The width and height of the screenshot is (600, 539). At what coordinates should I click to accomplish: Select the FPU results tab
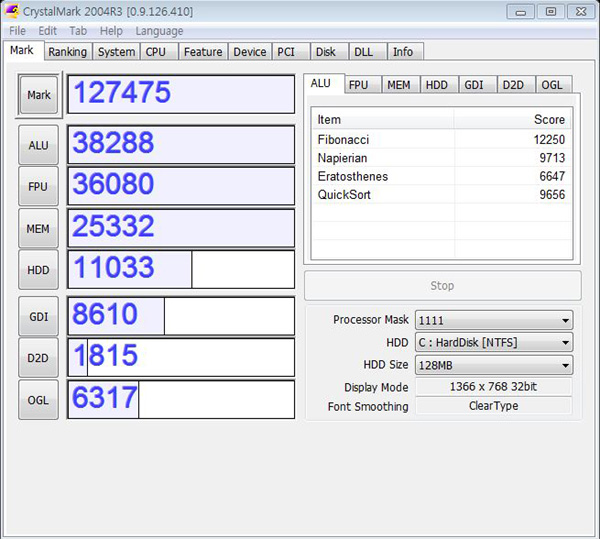click(x=358, y=85)
